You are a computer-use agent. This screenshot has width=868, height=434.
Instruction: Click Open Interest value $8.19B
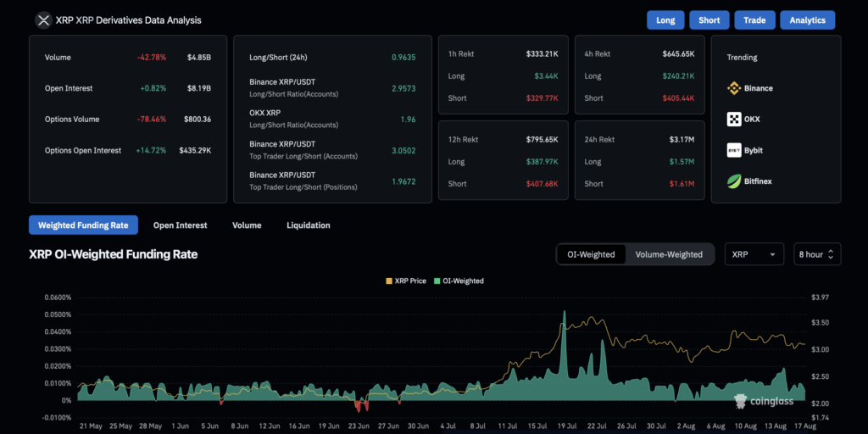[x=198, y=88]
